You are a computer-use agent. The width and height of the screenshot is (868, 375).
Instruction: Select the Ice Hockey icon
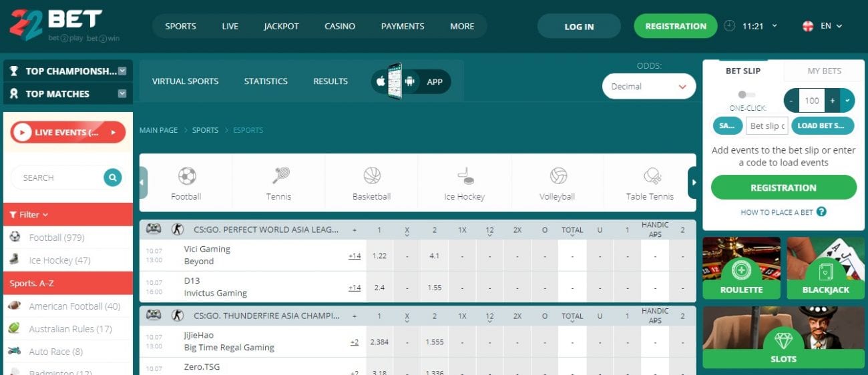click(465, 176)
